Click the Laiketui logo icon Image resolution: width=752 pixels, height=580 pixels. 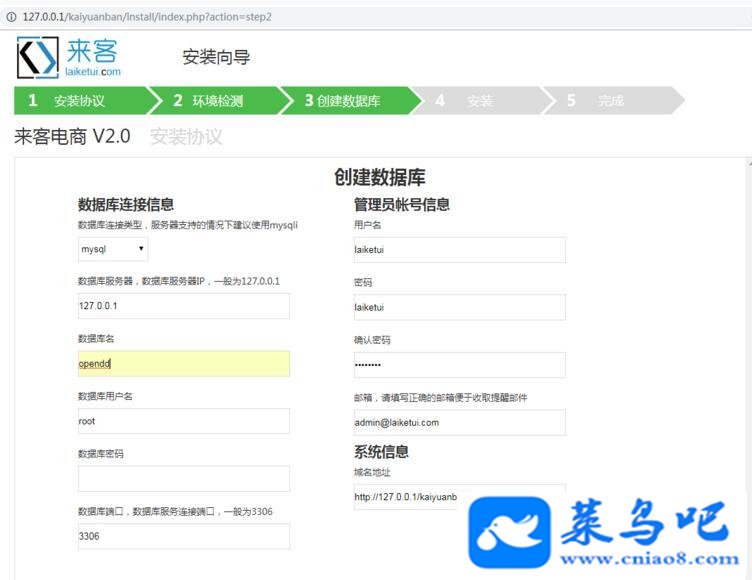38,58
